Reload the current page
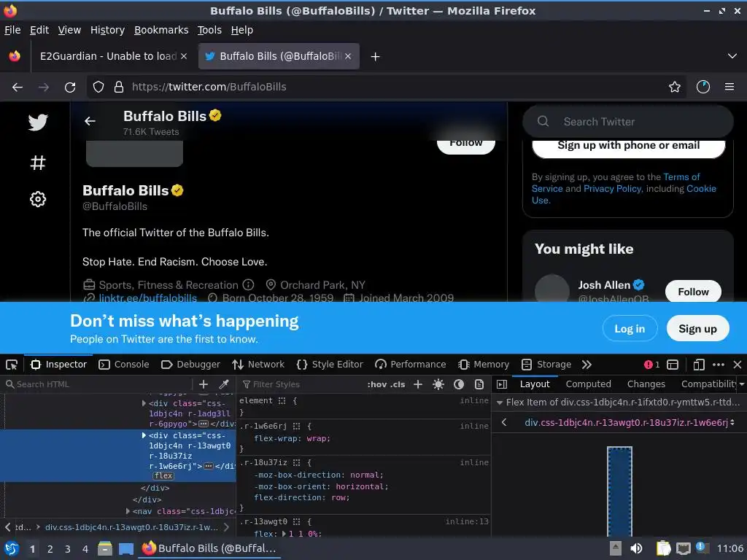747x560 pixels. [70, 87]
